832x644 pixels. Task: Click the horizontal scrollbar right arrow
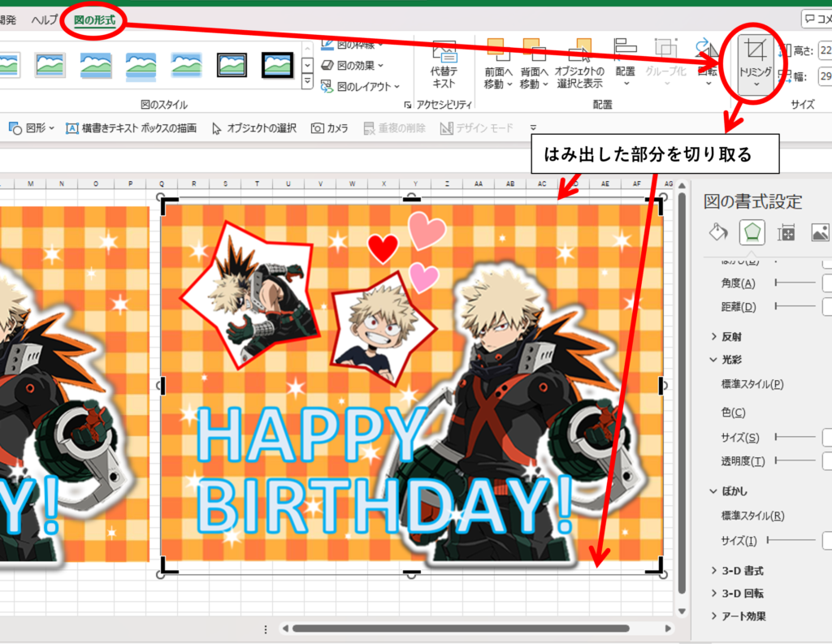point(668,629)
